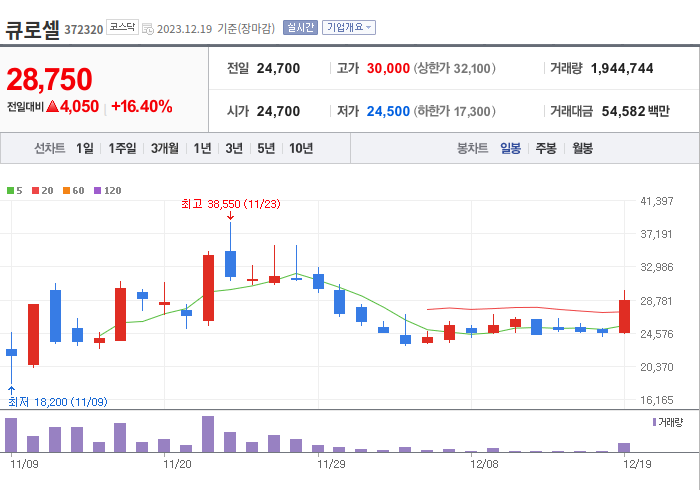Image resolution: width=700 pixels, height=490 pixels.
Task: Switch to 일봉 daily candle chart
Action: (x=510, y=148)
